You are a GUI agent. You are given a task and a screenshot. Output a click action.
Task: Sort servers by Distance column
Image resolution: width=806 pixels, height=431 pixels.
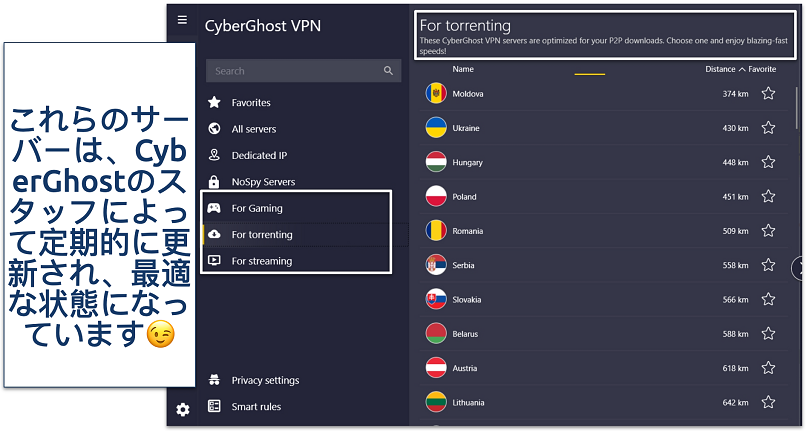click(720, 69)
